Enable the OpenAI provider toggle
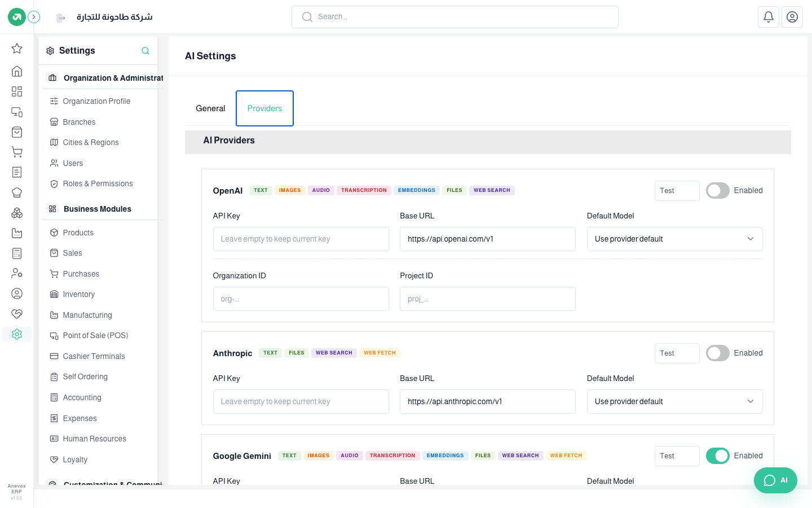The image size is (812, 508). coord(718,190)
